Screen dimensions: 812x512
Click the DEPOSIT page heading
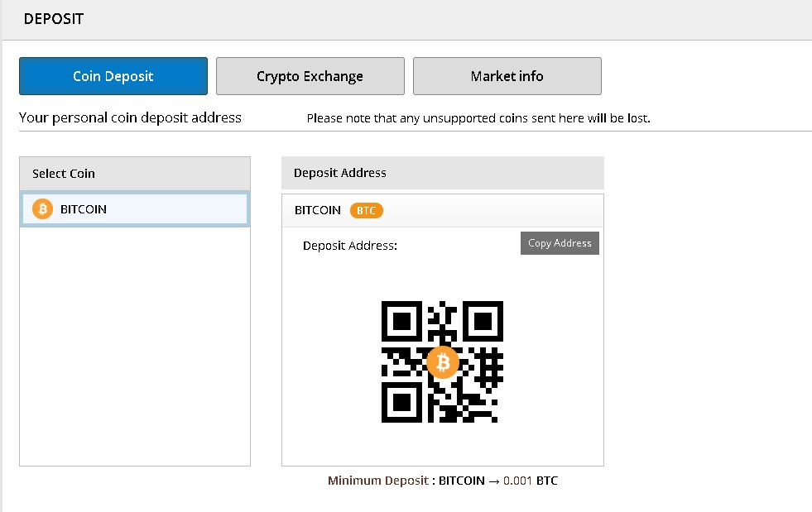53,19
